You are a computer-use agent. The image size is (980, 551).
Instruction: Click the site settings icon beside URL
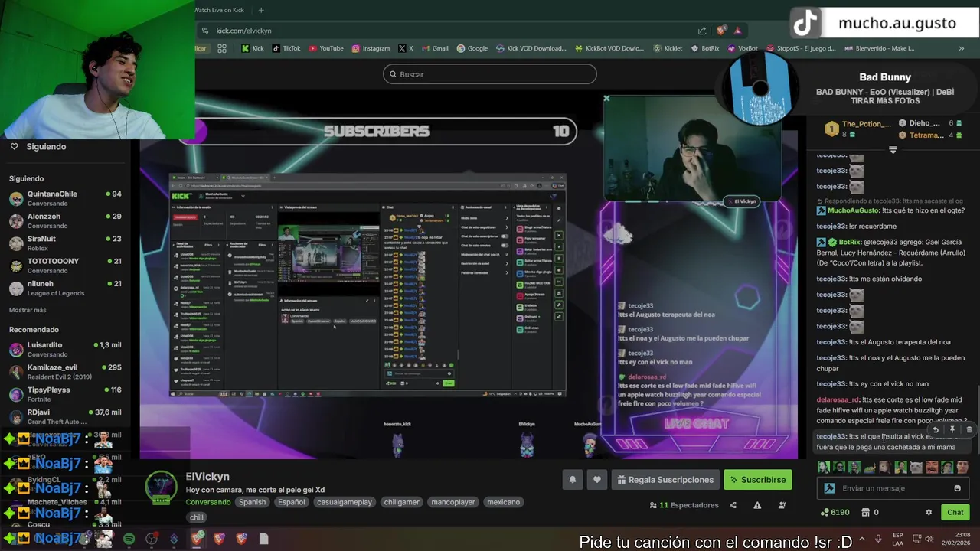[x=204, y=31]
